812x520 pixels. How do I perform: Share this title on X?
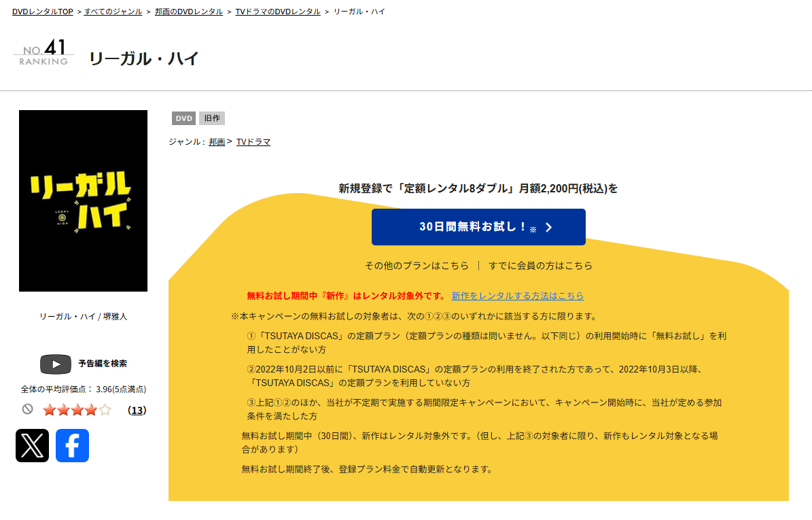click(32, 445)
